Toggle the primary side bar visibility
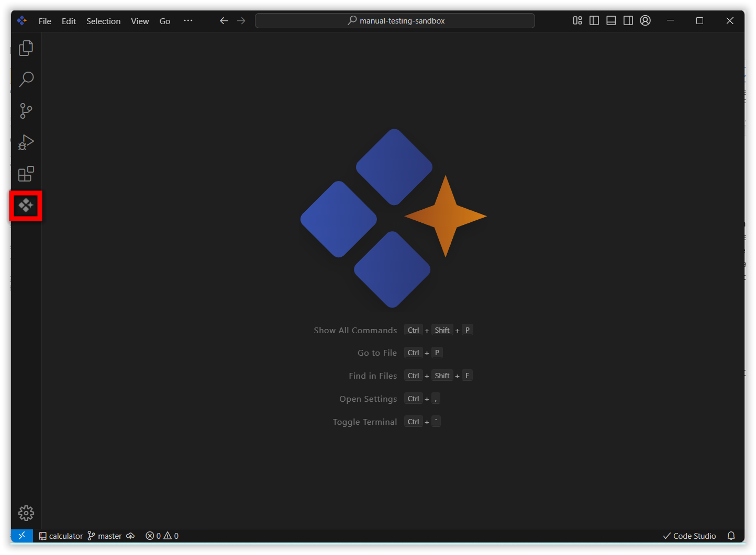The image size is (756, 555). pyautogui.click(x=594, y=21)
